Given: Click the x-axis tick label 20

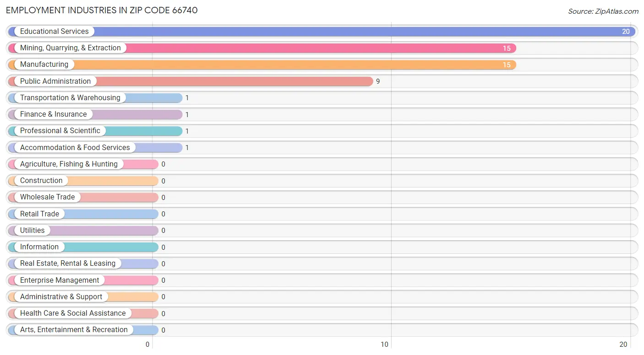Looking at the screenshot, I should (623, 344).
